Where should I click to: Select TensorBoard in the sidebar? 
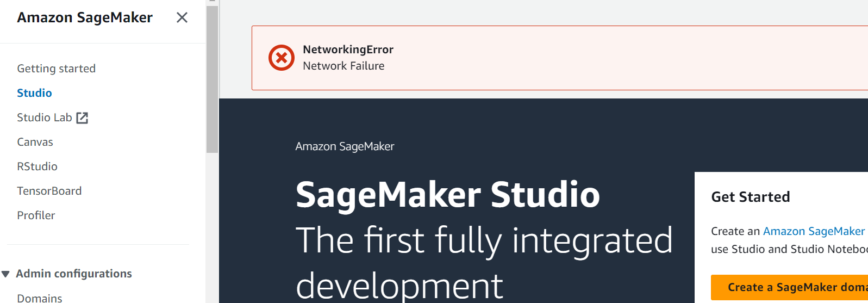click(49, 191)
